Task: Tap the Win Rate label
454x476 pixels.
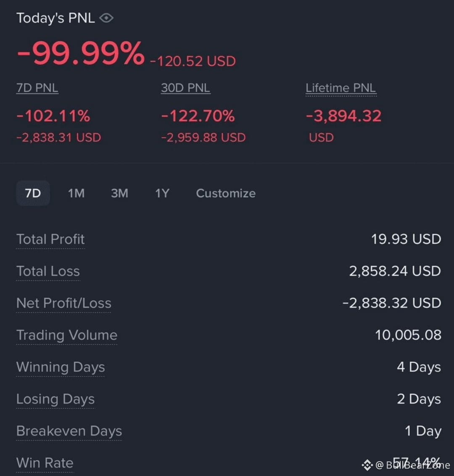Action: (45, 463)
